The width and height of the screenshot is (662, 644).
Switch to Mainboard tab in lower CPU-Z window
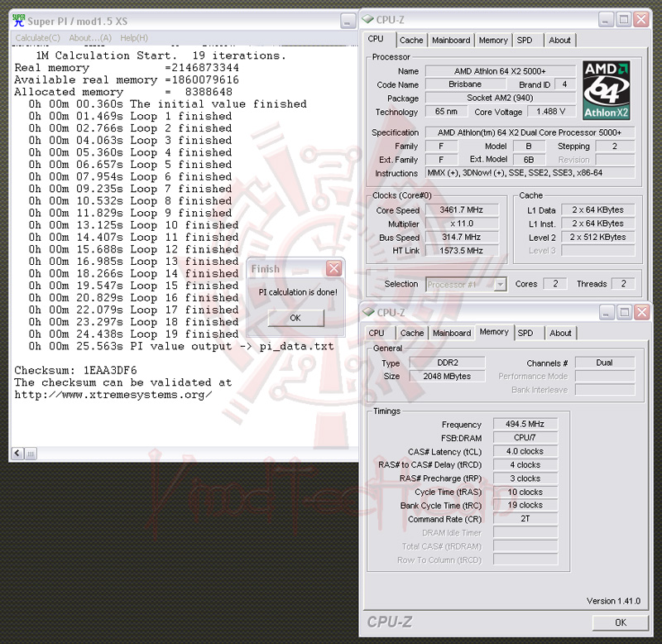click(452, 333)
